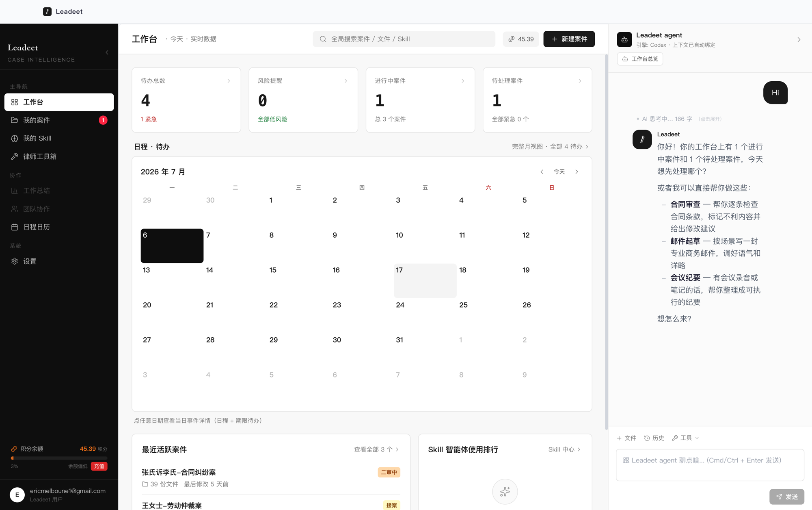Open 完整月视图 全部 4 待办 link
The width and height of the screenshot is (812, 510).
click(550, 147)
